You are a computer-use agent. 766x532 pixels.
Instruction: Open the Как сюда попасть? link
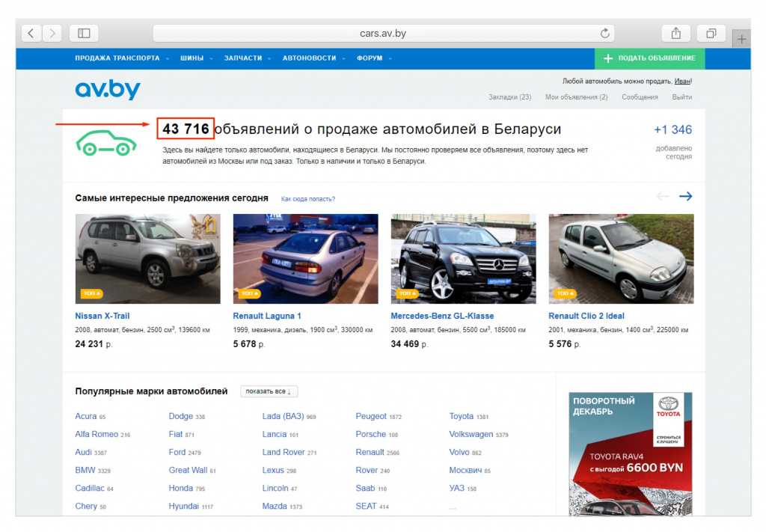(307, 199)
